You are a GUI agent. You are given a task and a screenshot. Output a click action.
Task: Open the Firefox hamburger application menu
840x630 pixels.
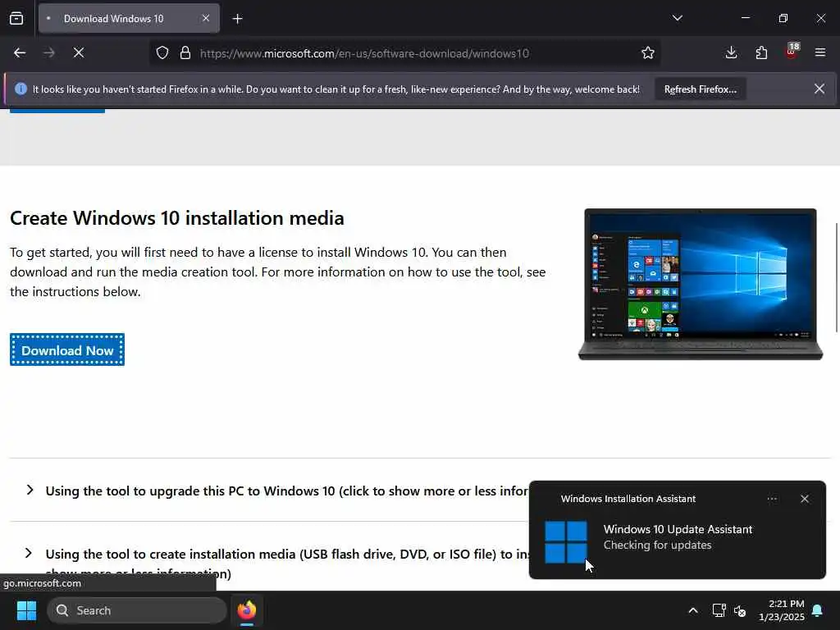(820, 52)
